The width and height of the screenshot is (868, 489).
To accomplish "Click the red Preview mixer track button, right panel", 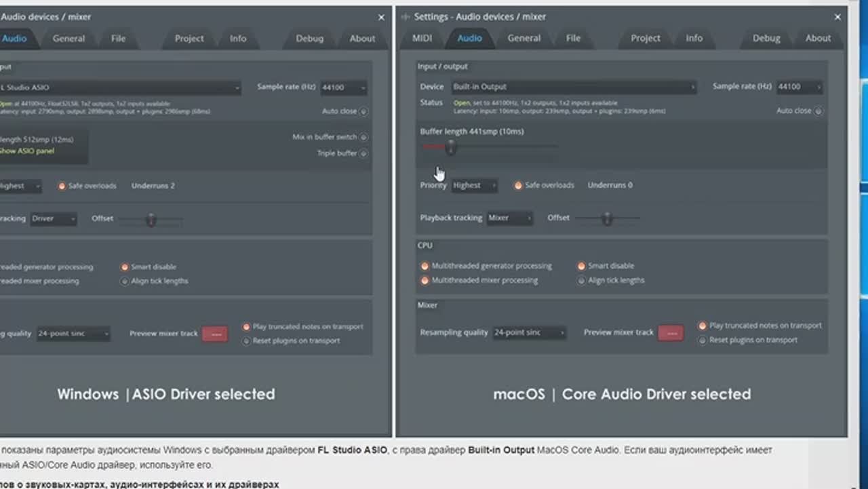I will (x=671, y=333).
